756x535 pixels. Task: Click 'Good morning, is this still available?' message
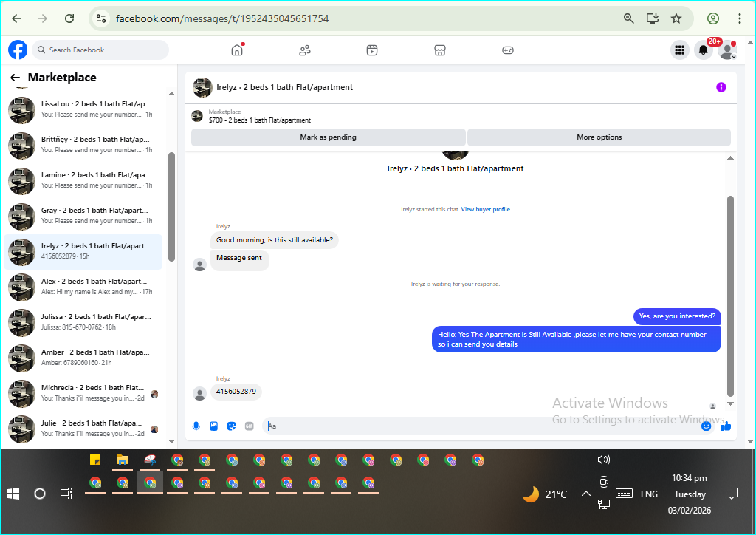(275, 239)
